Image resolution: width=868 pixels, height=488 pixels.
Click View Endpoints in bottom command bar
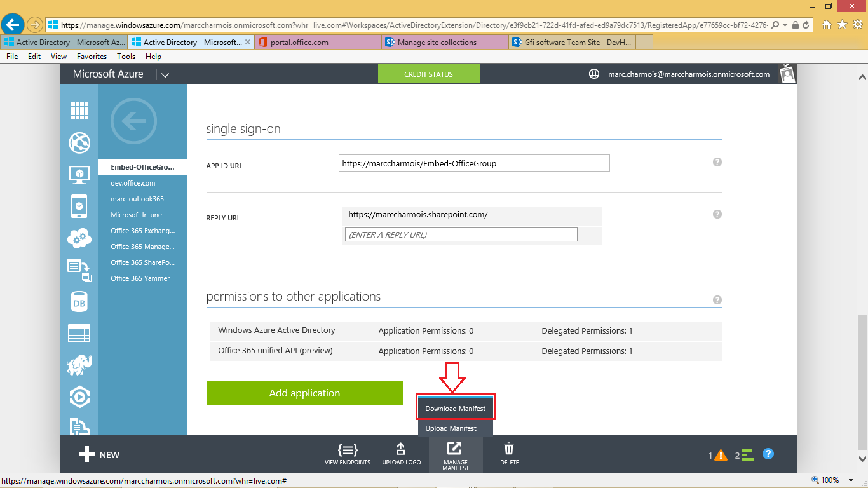[347, 454]
